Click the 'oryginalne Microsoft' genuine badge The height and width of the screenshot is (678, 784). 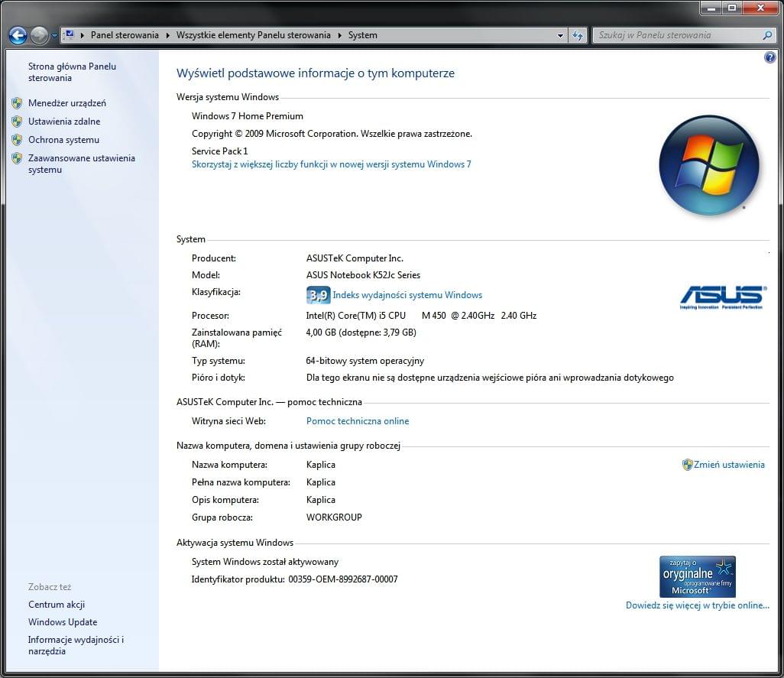[698, 576]
